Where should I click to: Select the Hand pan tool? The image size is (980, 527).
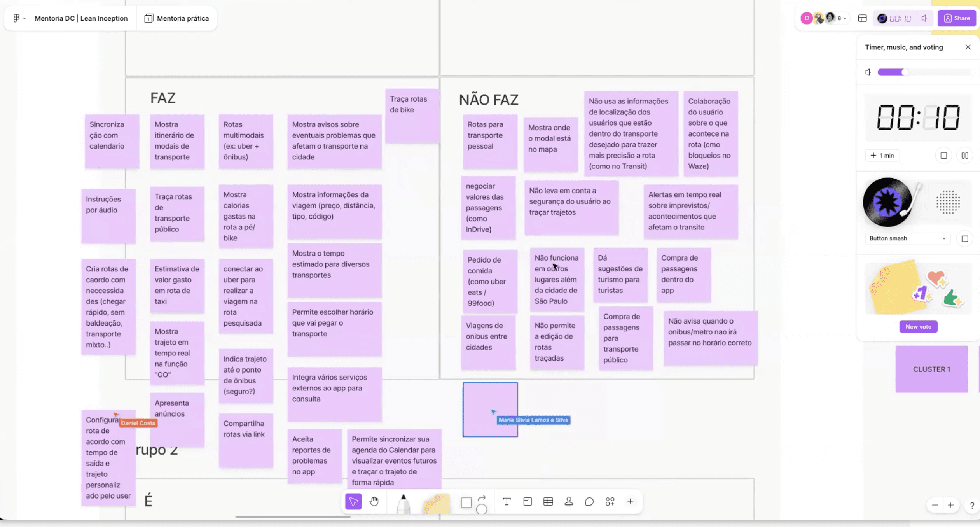(x=374, y=502)
